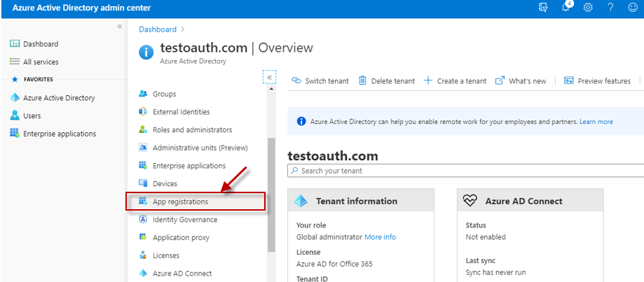Collapse the left portal menu
The width and height of the screenshot is (644, 282).
click(x=120, y=26)
